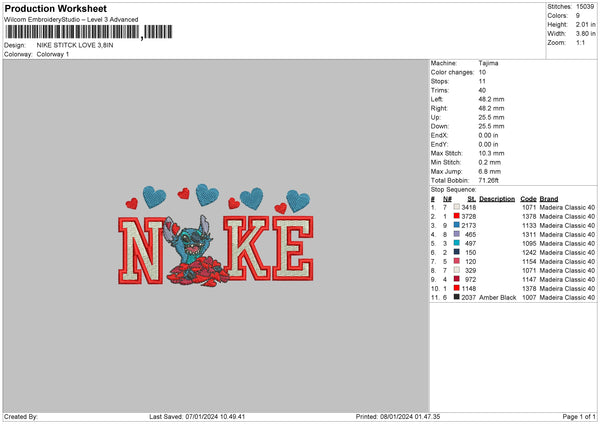Viewport: 600px width, 424px height.
Task: Click code 1133 in the stop sequence
Action: [x=529, y=225]
